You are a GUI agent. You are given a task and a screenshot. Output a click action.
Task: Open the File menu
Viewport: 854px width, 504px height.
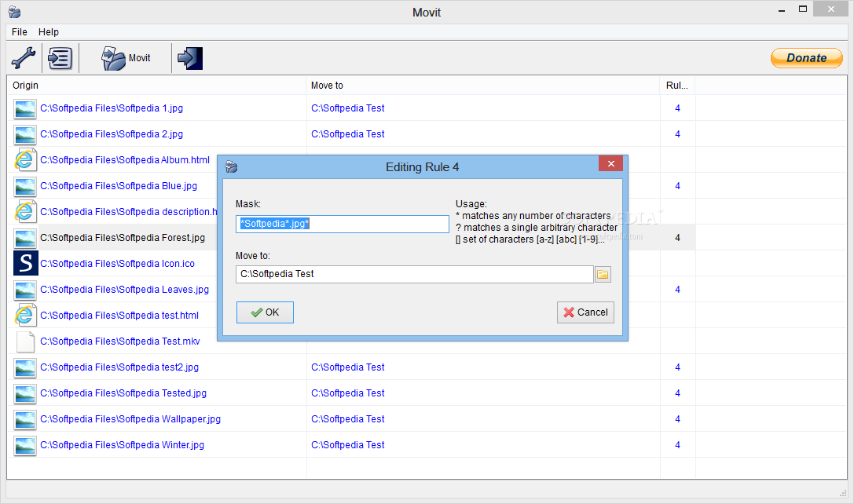[x=19, y=31]
